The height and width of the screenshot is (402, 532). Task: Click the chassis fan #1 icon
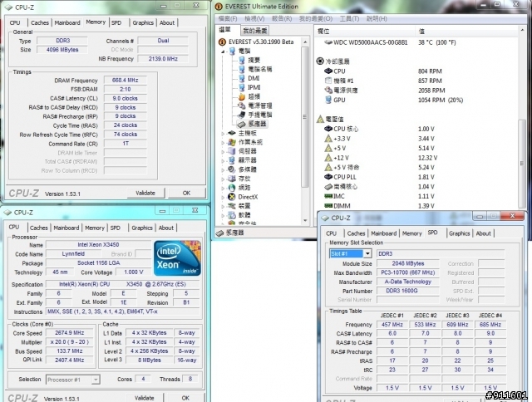(328, 81)
